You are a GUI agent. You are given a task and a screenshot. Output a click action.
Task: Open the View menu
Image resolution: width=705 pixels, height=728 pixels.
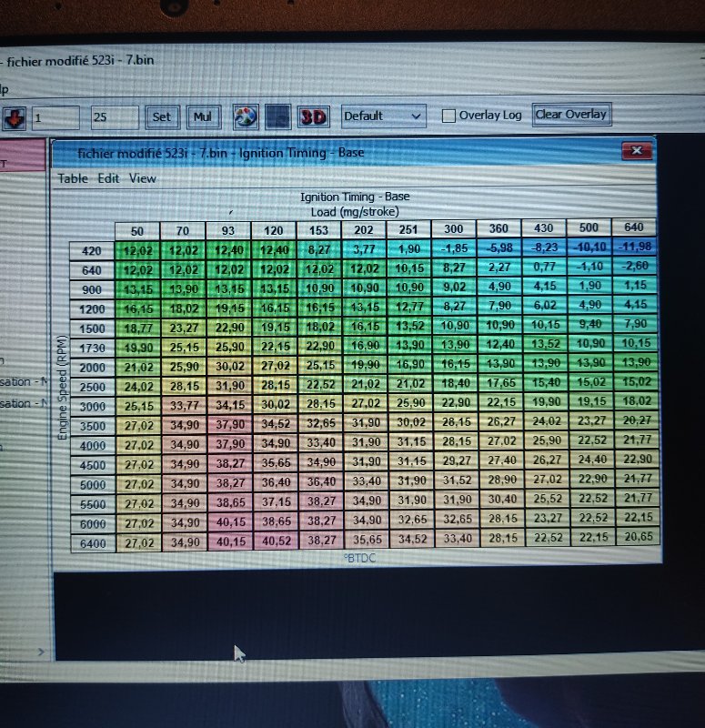(143, 178)
